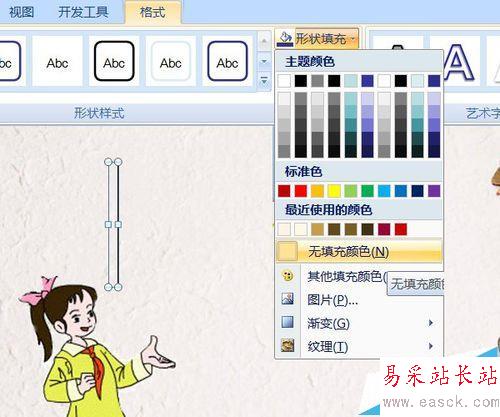Pick the gray theme color in top row

[x=317, y=81]
